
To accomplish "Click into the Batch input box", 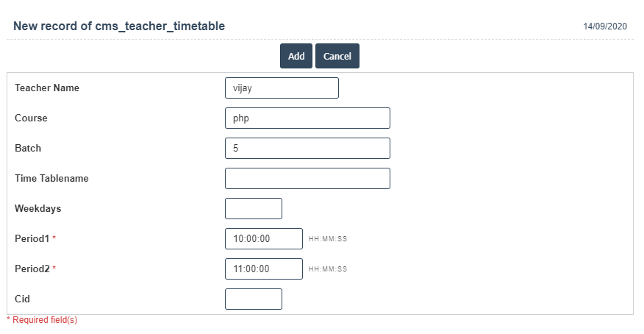I will point(307,149).
